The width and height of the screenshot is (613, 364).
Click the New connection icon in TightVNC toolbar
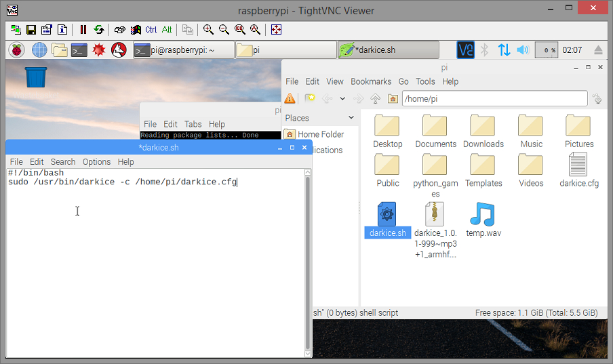pos(16,30)
